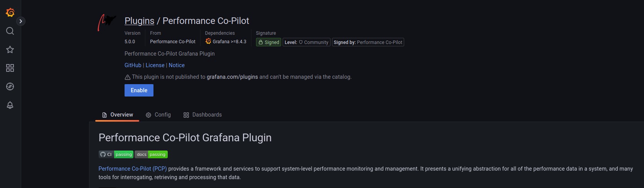
Task: Open the Alerting bell icon
Action: click(10, 105)
